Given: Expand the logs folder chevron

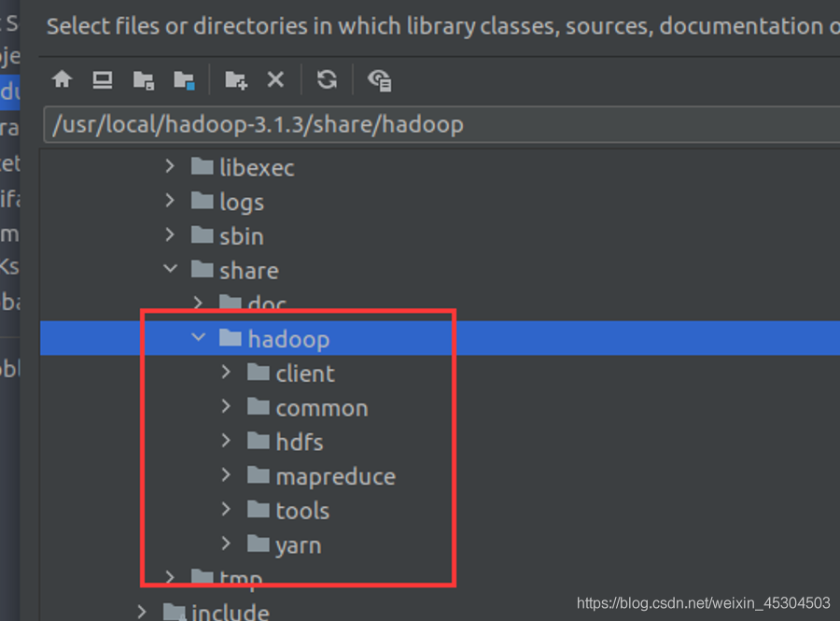Looking at the screenshot, I should 170,201.
